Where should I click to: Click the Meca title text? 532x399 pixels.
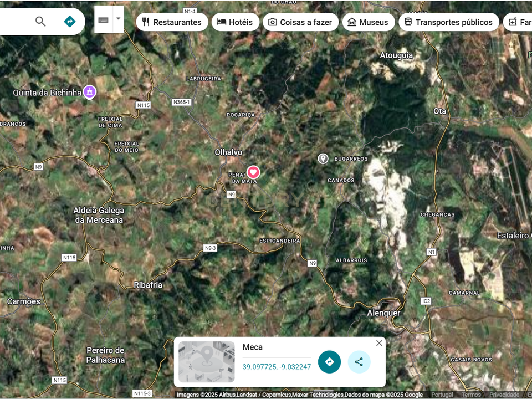(253, 347)
